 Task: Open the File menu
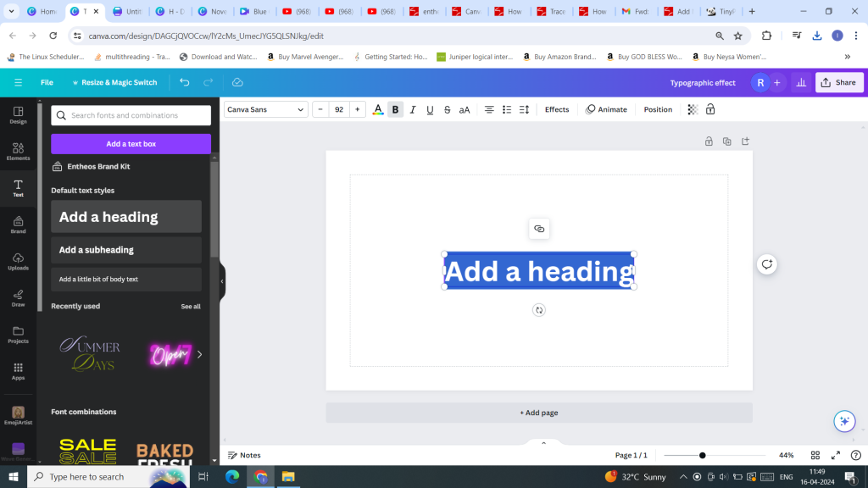47,82
